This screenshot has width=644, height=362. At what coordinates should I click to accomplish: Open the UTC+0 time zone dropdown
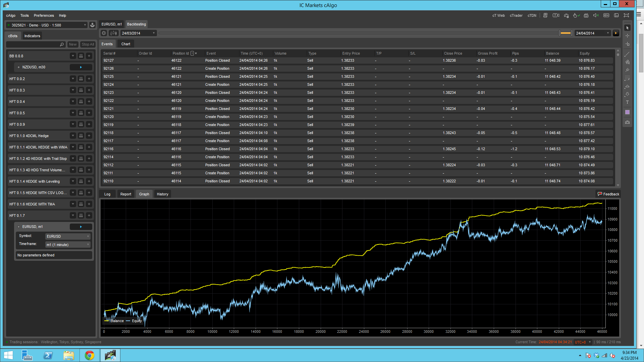583,342
